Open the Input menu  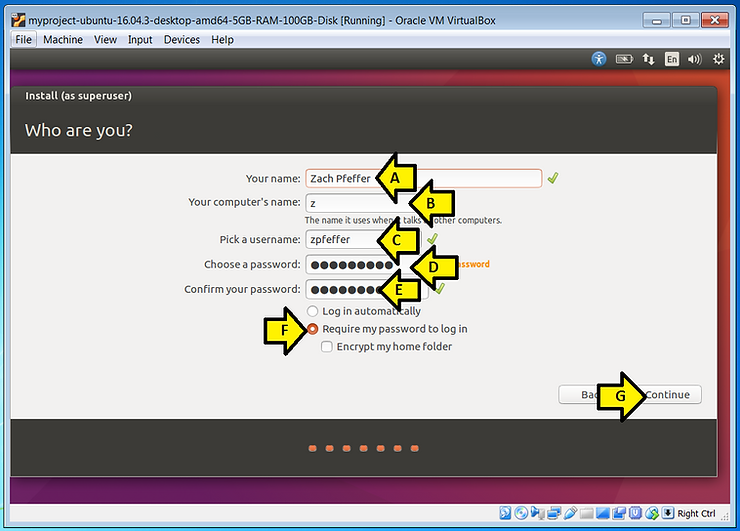coord(140,40)
